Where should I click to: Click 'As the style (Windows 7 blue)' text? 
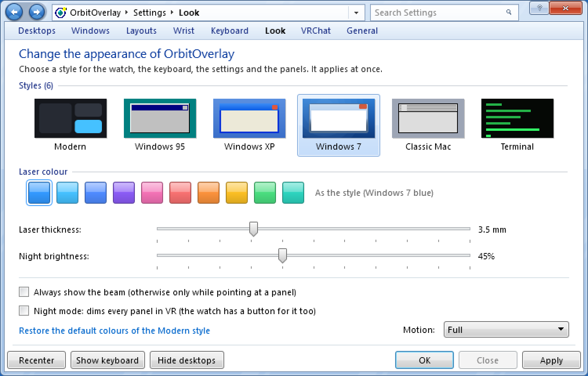click(374, 193)
